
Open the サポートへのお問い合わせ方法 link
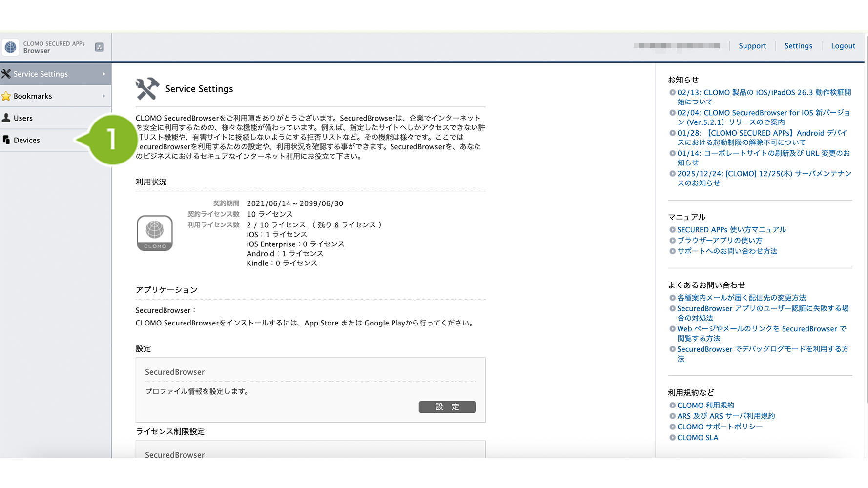(727, 251)
